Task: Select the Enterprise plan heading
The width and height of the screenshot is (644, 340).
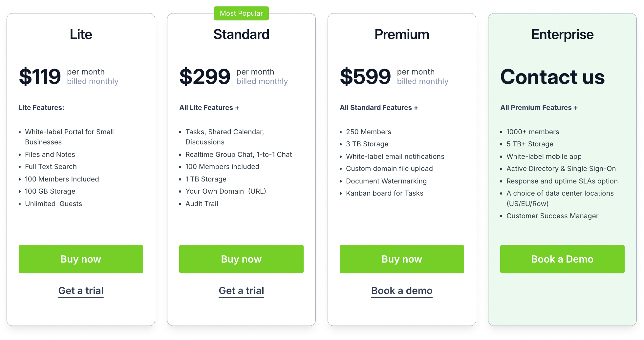Action: [562, 34]
